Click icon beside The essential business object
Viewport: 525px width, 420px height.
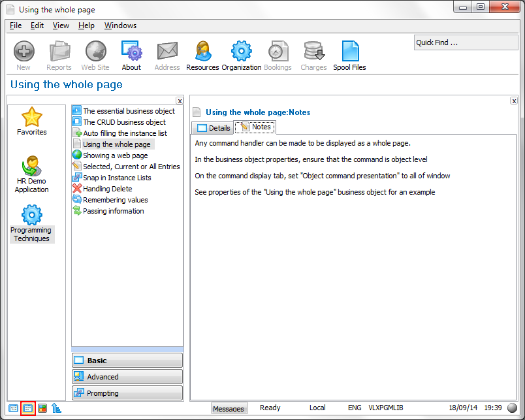tap(76, 110)
